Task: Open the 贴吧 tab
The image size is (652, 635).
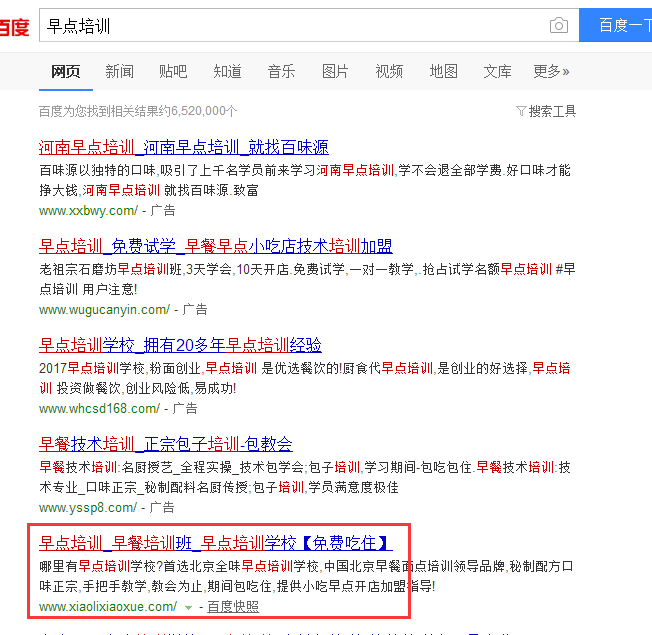Action: 173,72
